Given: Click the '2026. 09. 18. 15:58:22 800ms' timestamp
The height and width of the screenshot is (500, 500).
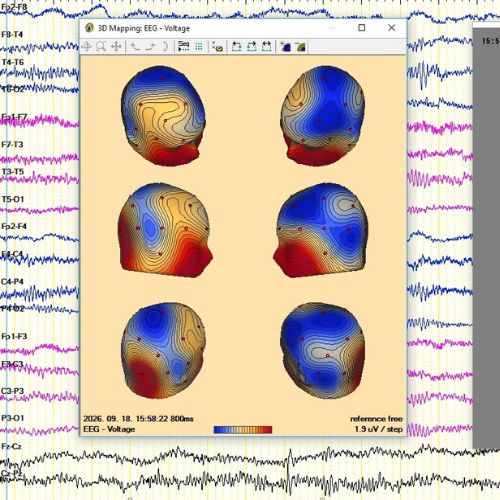Looking at the screenshot, I should click(138, 419).
